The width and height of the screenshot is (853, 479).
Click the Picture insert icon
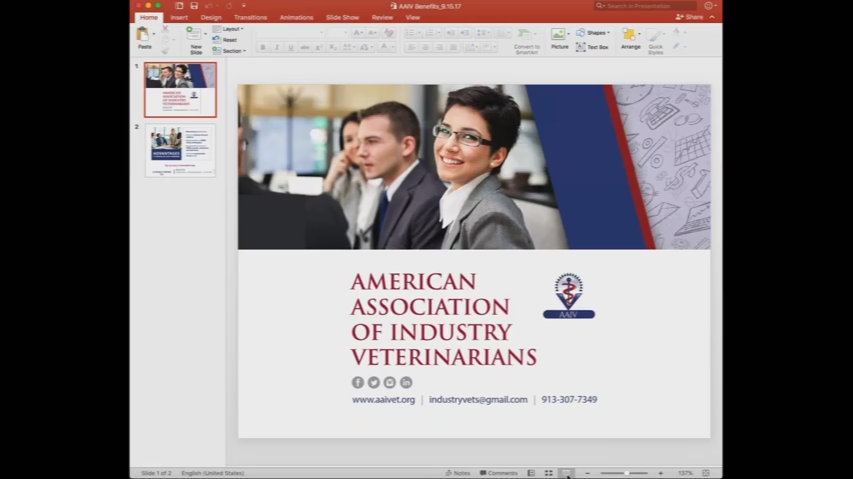click(558, 34)
